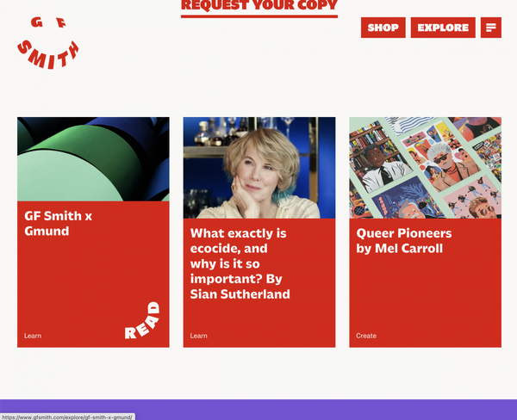The height and width of the screenshot is (420, 517).
Task: Click the REQUEST YOUR COPY link
Action: tap(259, 5)
